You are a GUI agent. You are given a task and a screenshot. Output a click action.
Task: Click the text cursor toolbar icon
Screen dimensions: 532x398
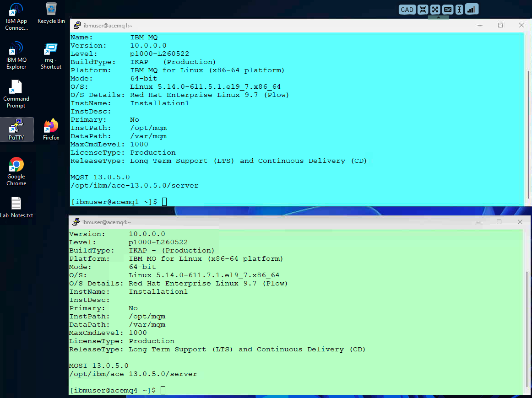459,10
